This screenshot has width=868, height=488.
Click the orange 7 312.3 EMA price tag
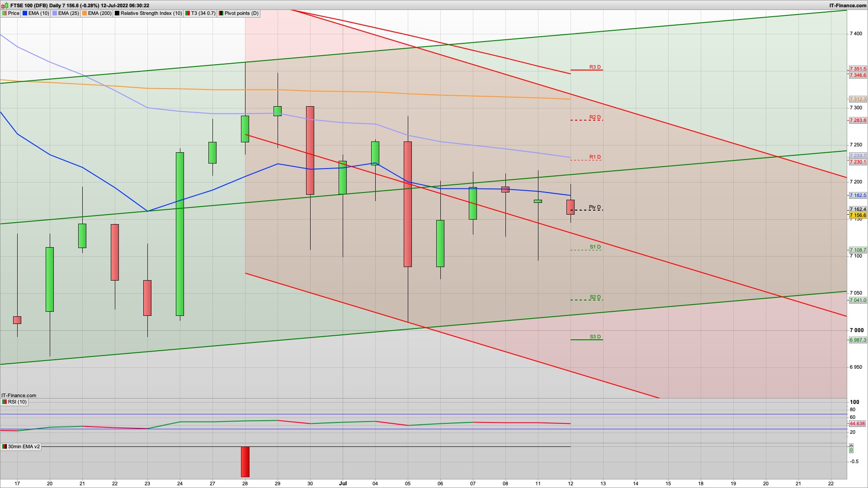coord(858,99)
